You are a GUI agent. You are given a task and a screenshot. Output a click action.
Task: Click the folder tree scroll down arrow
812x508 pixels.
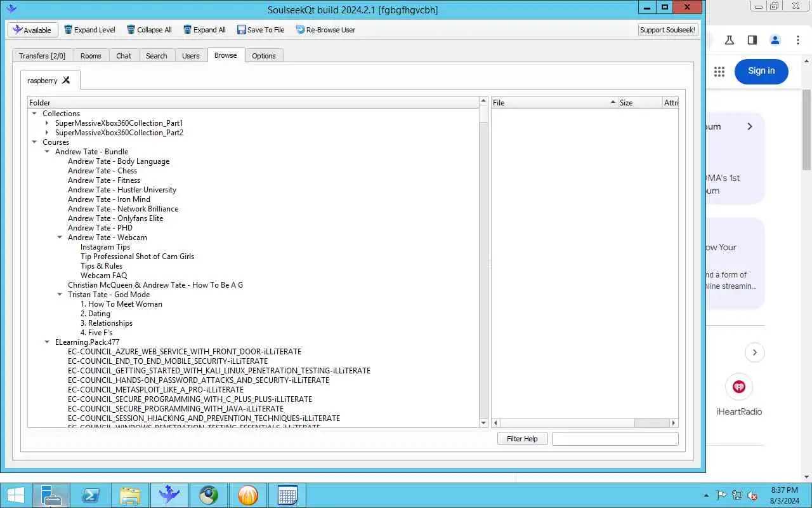[483, 423]
